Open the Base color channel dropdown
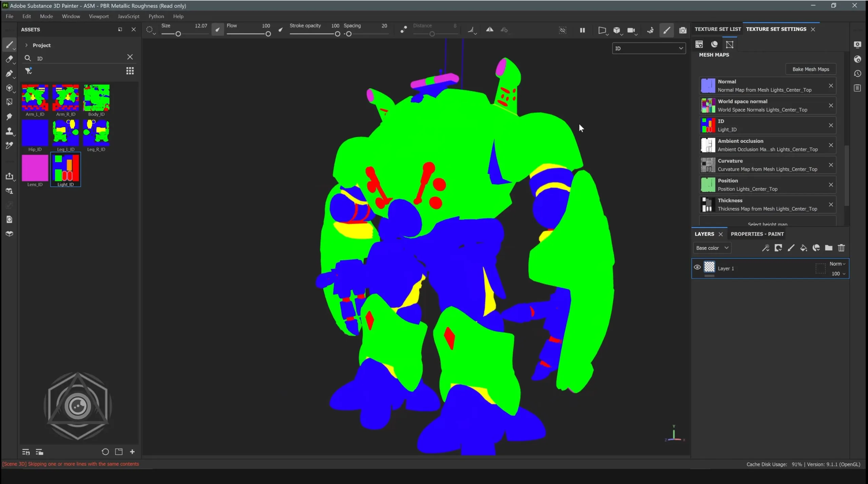 [711, 248]
